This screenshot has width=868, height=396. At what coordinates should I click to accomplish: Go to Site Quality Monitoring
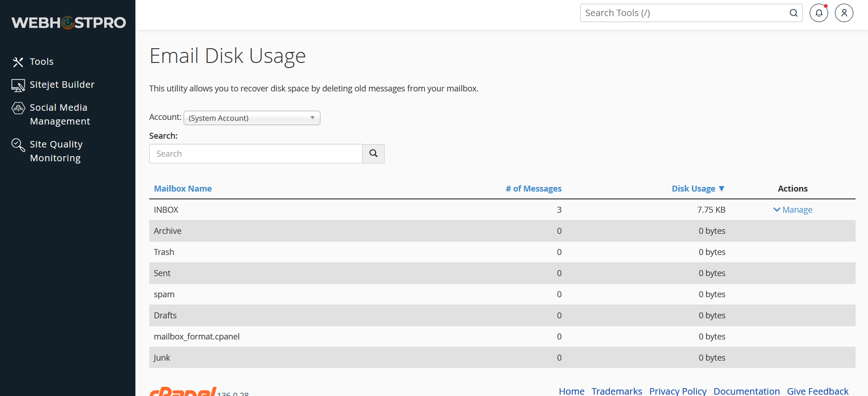pyautogui.click(x=56, y=151)
